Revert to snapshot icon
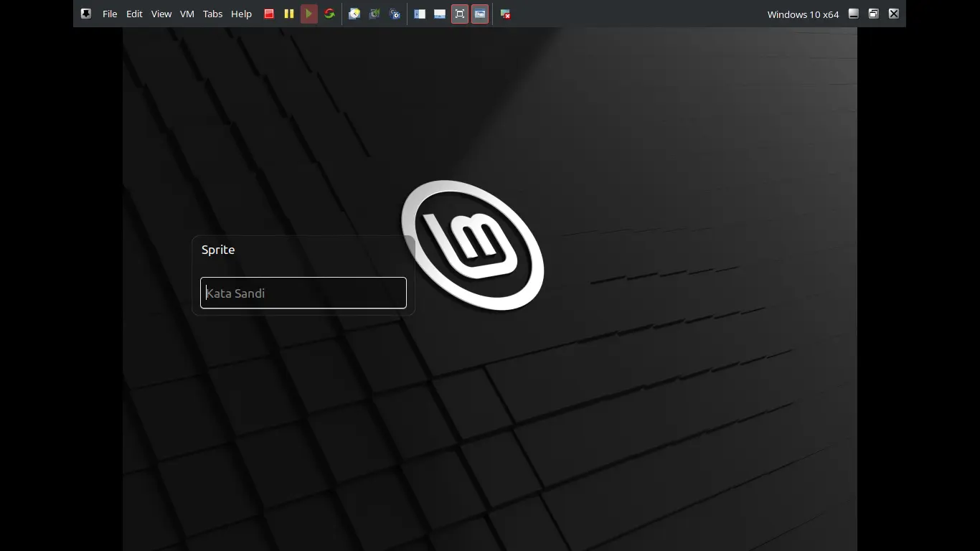Image resolution: width=980 pixels, height=551 pixels. [x=374, y=14]
